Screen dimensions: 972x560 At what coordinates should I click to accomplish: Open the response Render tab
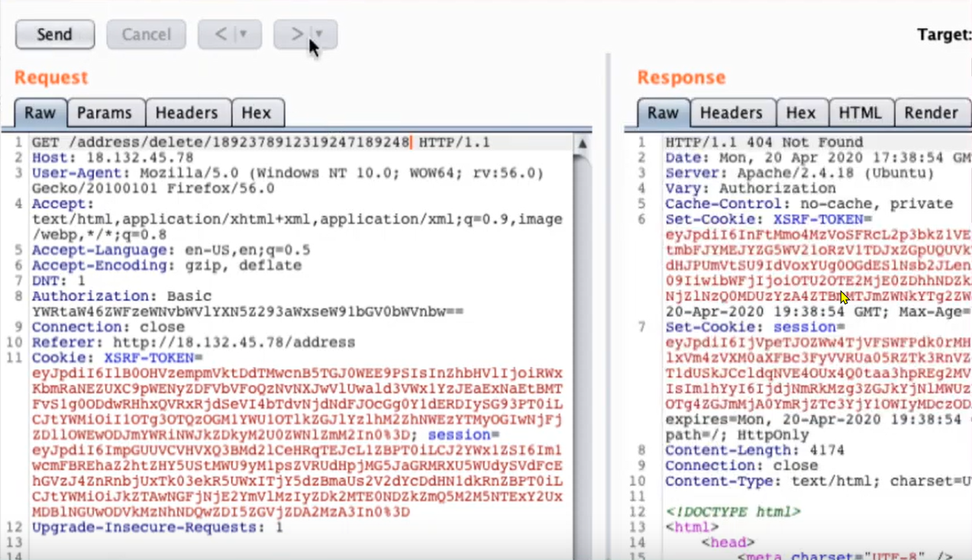click(x=931, y=113)
